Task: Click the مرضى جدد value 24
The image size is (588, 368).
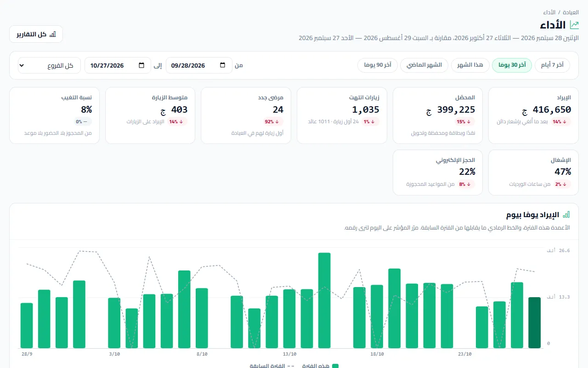Action: coord(278,109)
